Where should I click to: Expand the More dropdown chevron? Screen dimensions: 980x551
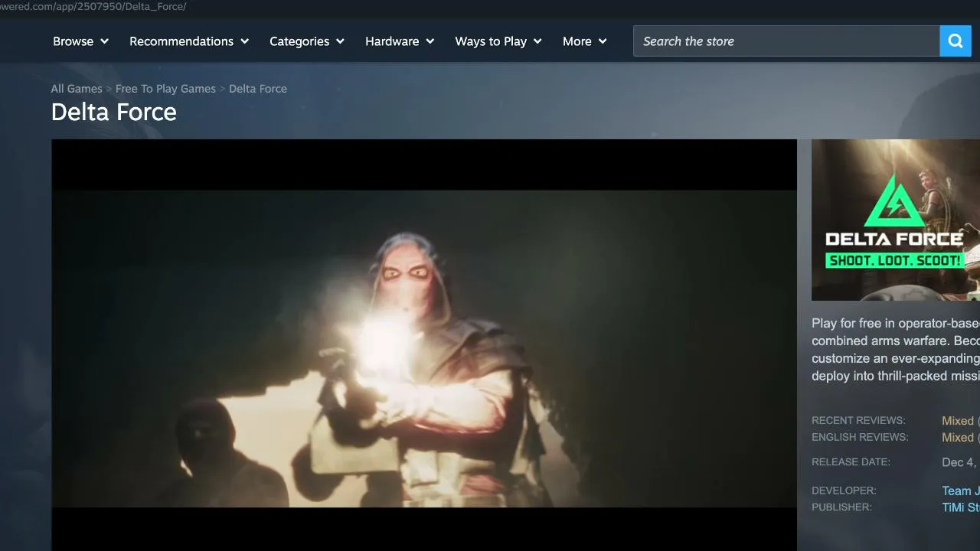[603, 41]
